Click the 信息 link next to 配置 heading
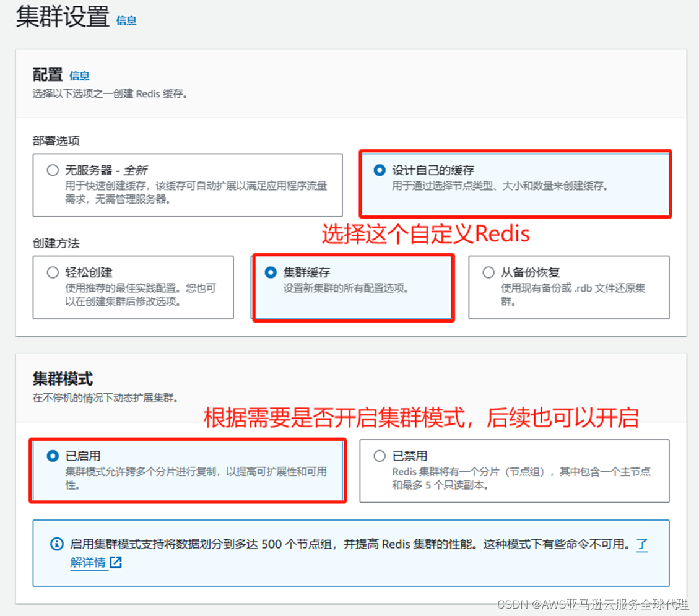This screenshot has height=616, width=699. (x=79, y=76)
